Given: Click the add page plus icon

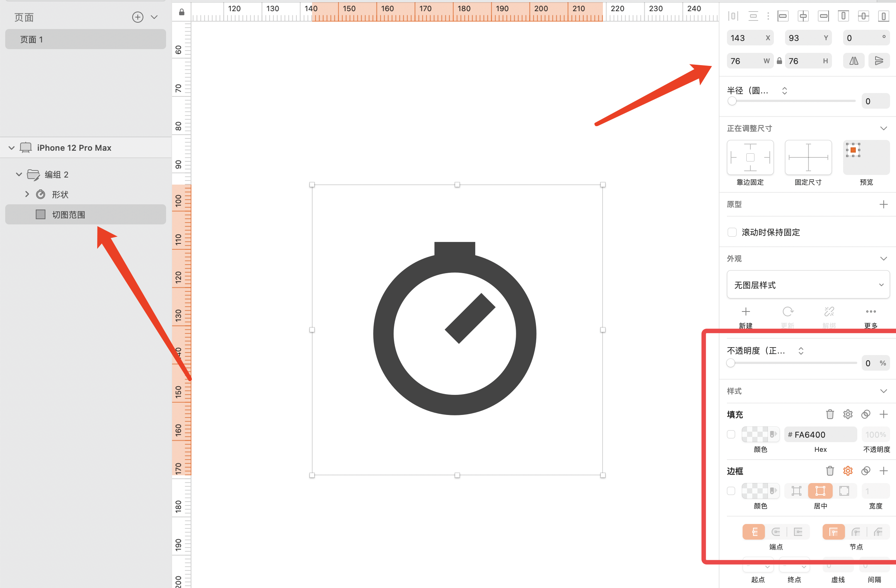Looking at the screenshot, I should tap(138, 17).
